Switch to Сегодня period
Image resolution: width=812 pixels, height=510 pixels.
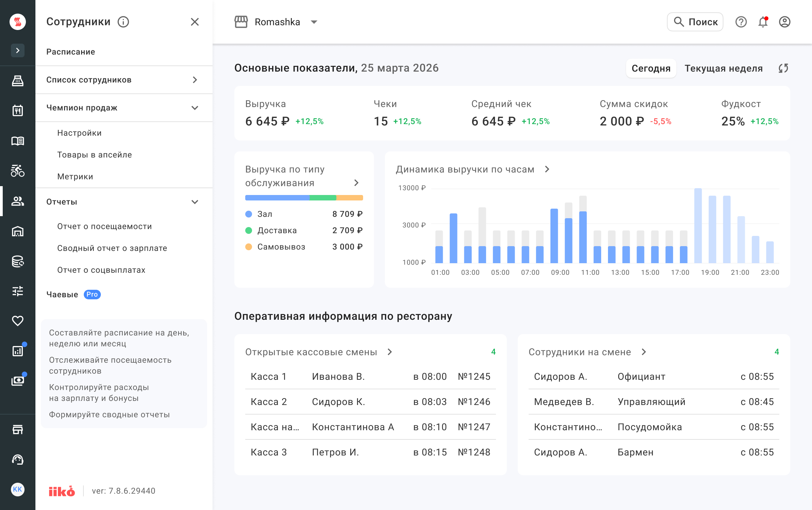pyautogui.click(x=651, y=68)
